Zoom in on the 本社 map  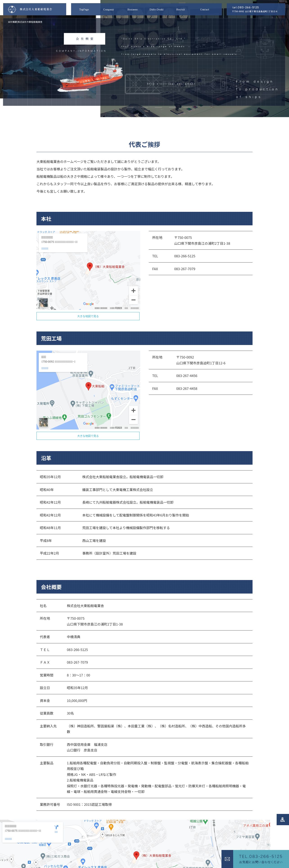pyautogui.click(x=133, y=290)
